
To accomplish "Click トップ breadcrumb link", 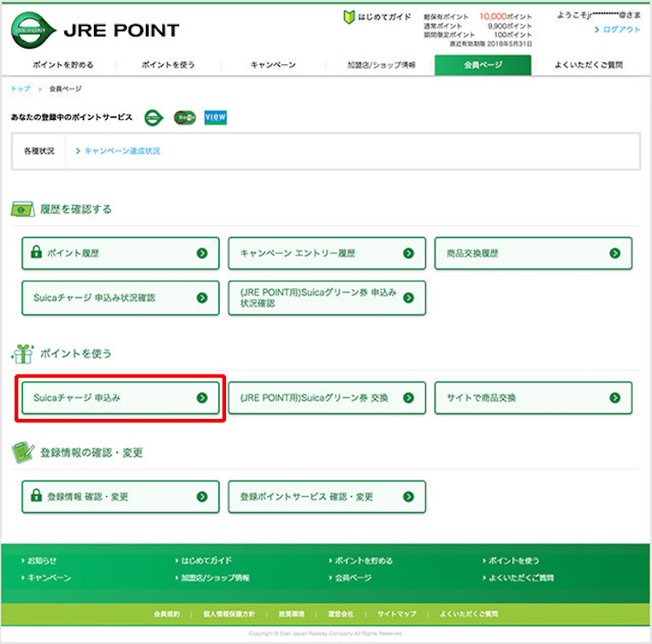I will pos(20,89).
